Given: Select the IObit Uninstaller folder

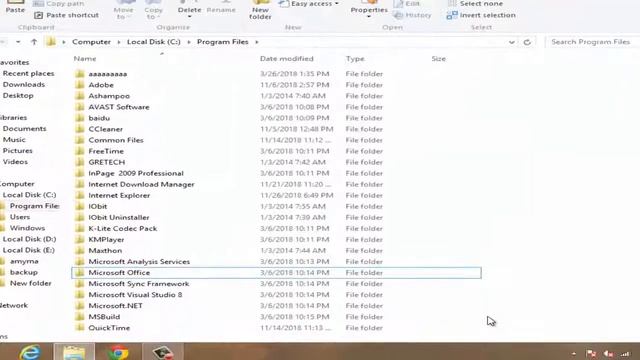Looking at the screenshot, I should point(119,218).
